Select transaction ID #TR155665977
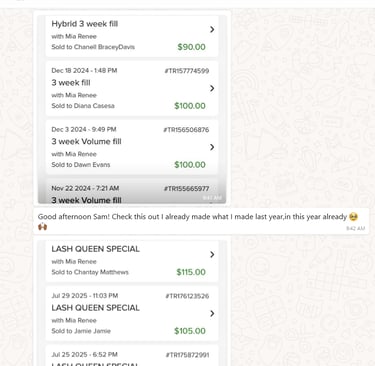The height and width of the screenshot is (366, 375). coord(186,189)
